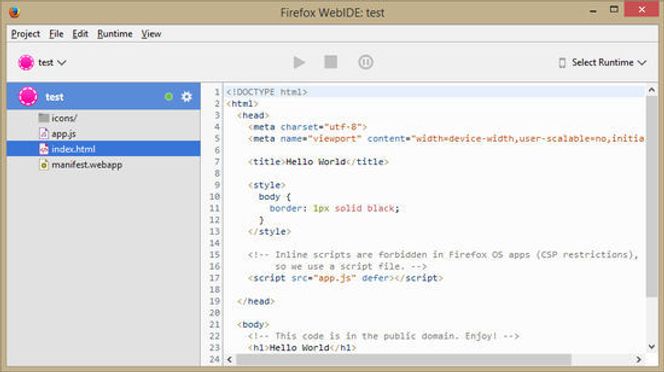Close the Firefox WebIDE window
Screen dimensions: 664x372
tap(642, 9)
